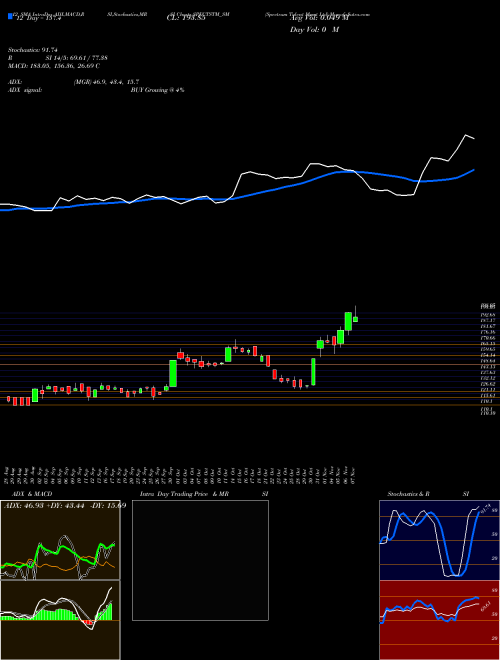
Task: Click the tall green candle at 30 Sep
Action: 173,373
